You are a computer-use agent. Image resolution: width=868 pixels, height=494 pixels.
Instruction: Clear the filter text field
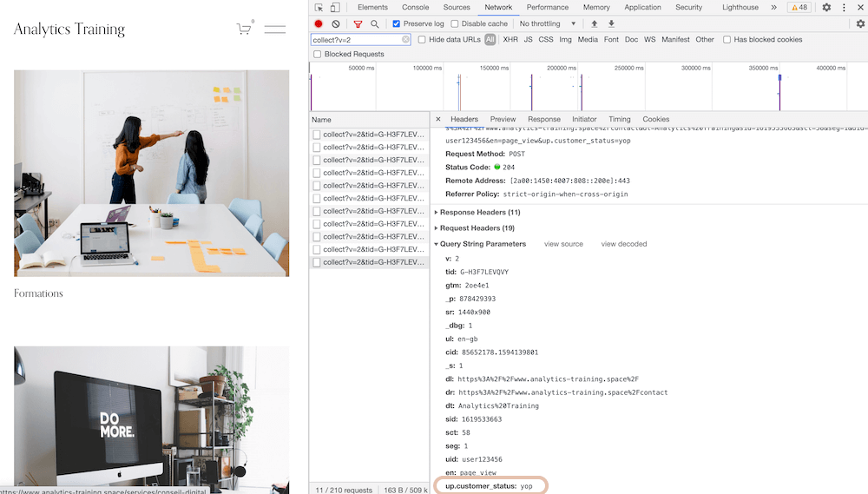[405, 39]
